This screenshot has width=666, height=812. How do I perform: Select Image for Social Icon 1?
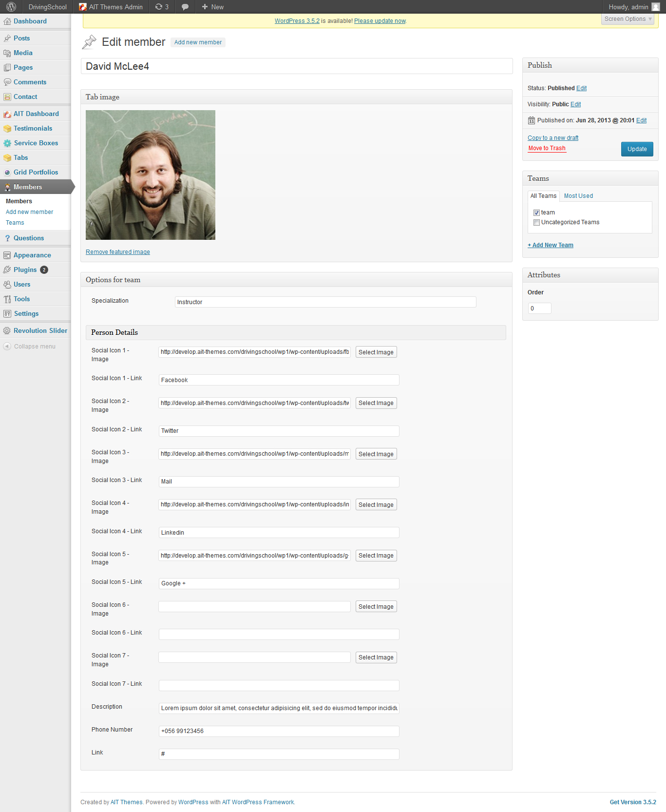point(376,352)
